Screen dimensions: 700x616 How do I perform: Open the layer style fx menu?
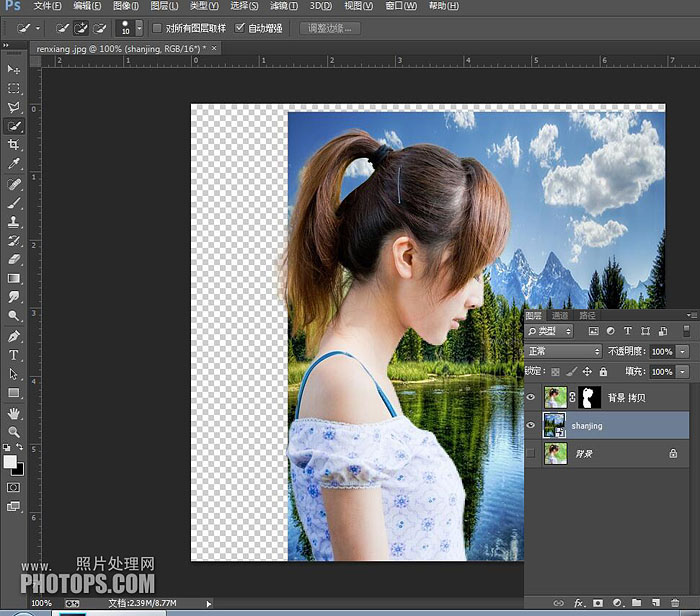[579, 603]
